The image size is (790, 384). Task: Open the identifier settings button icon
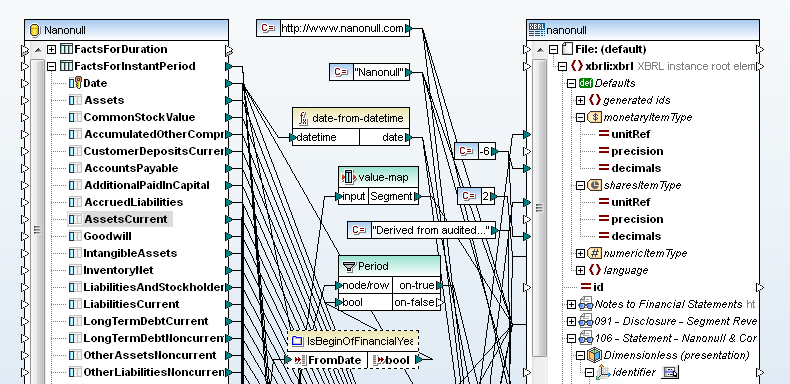(671, 372)
